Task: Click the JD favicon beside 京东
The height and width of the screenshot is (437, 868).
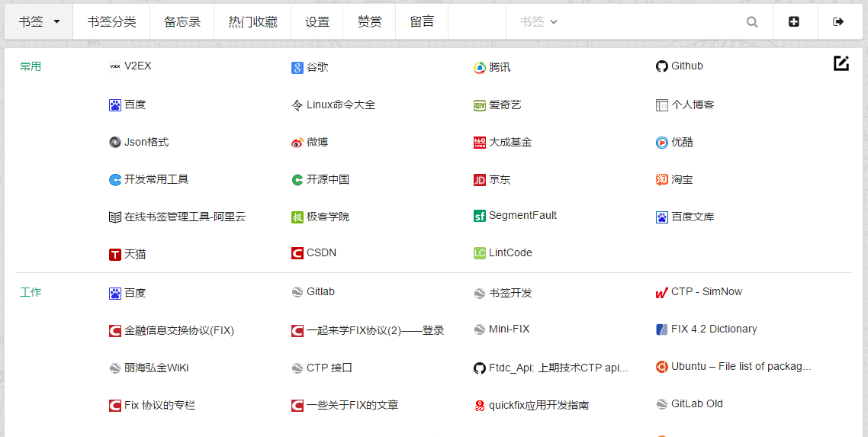Action: [x=479, y=180]
